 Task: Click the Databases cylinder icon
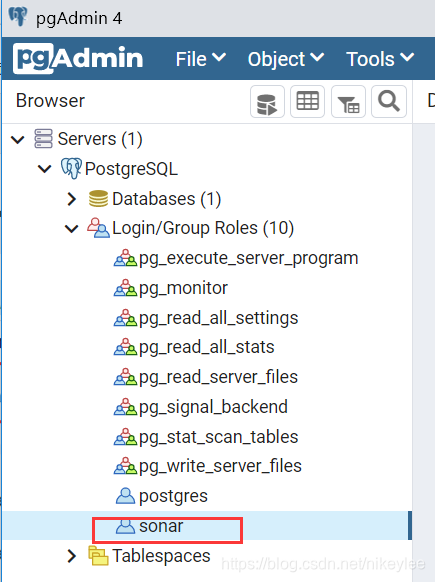(98, 199)
